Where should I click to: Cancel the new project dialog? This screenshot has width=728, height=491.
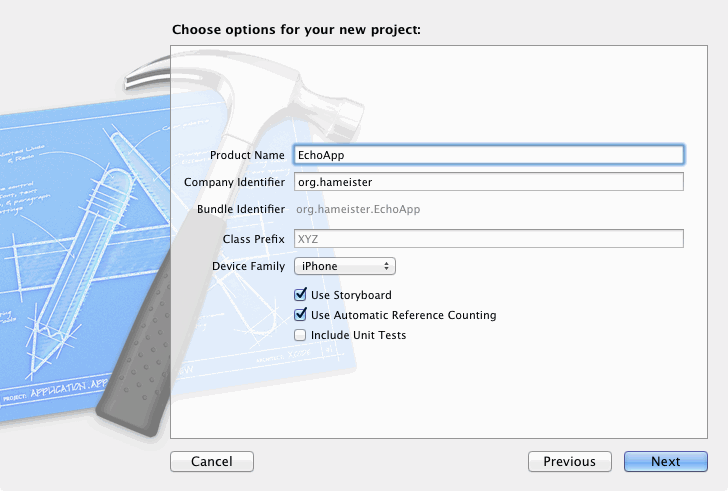[x=211, y=461]
